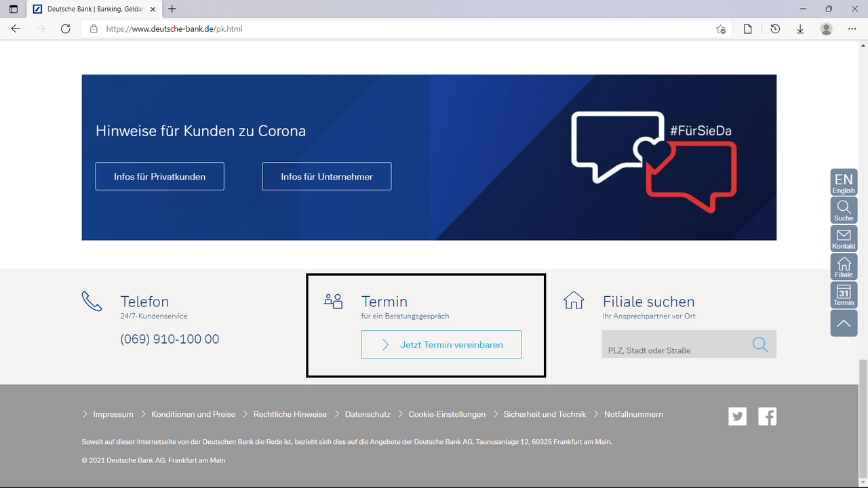Click the 24/7-Kundenservice text

click(x=154, y=316)
